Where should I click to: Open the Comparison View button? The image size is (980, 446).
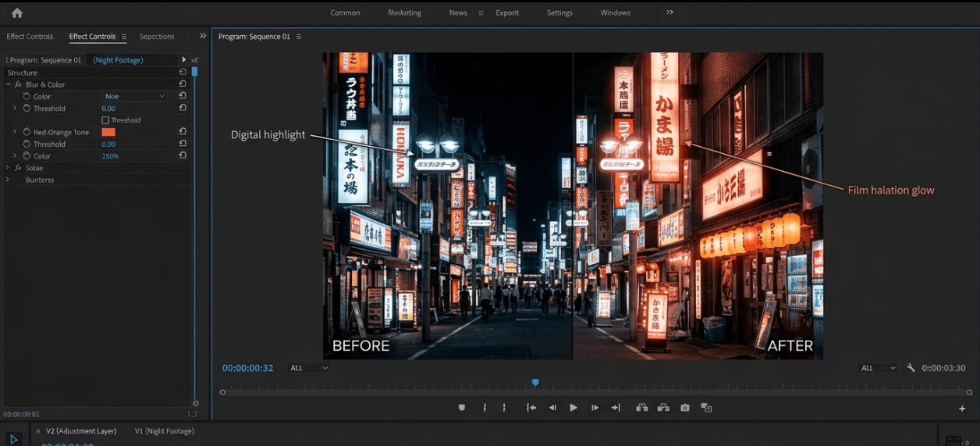(x=706, y=408)
